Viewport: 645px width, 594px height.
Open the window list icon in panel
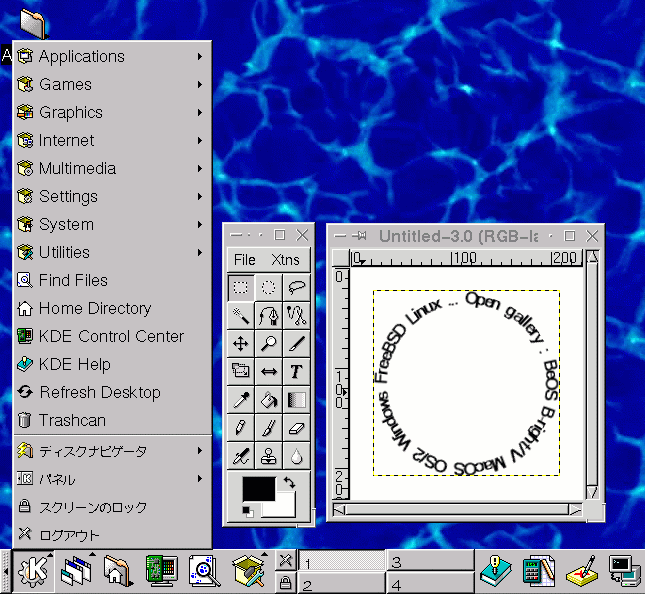tap(77, 571)
